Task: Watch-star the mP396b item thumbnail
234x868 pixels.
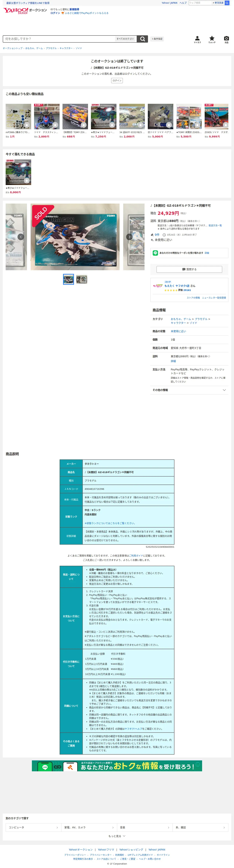Action: [27, 125]
